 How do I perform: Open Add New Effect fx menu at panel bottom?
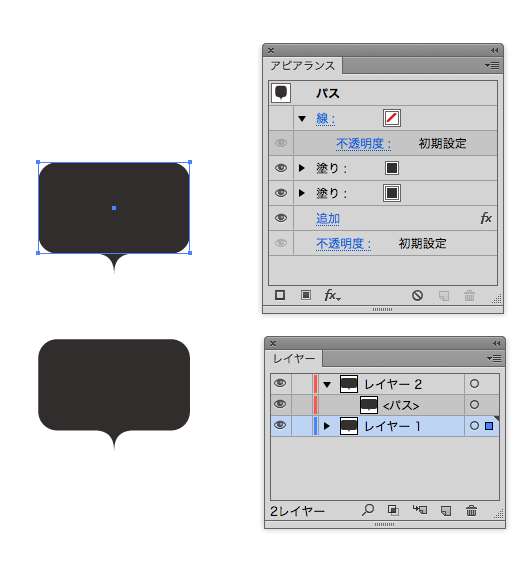333,295
